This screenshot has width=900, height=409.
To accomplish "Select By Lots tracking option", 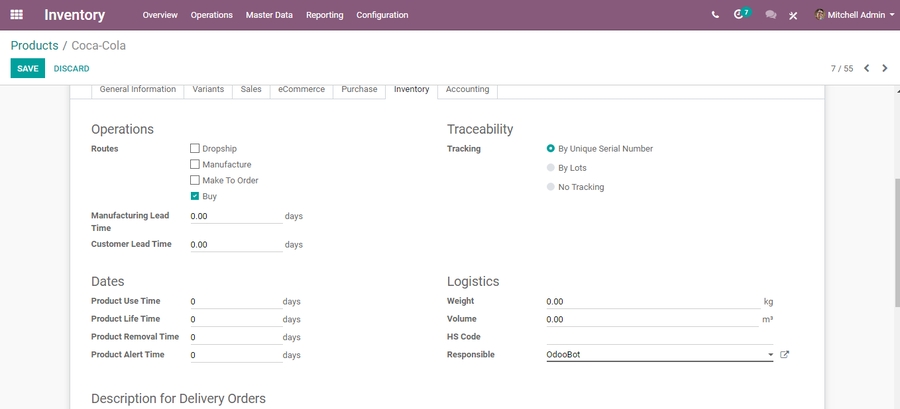I will pos(551,168).
